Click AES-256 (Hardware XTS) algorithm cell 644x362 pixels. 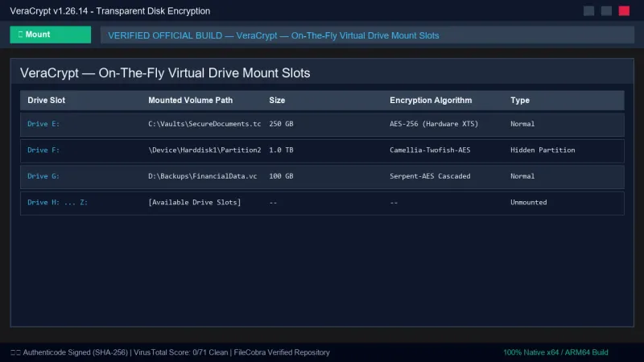(434, 124)
